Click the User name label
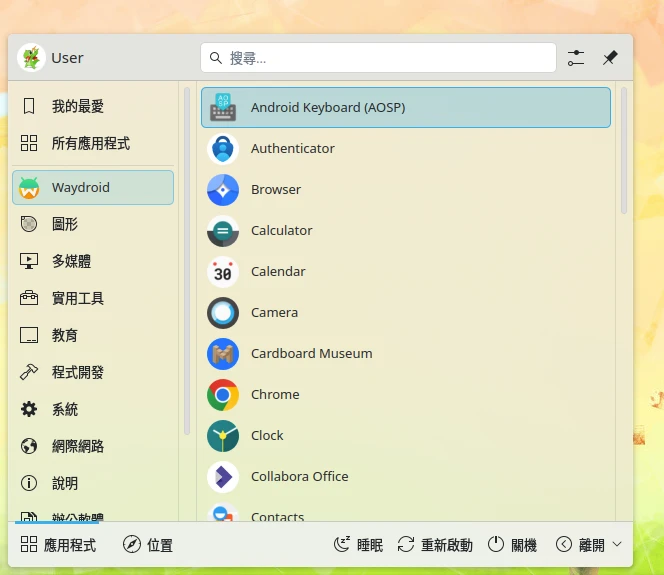Image resolution: width=664 pixels, height=575 pixels. pos(67,58)
